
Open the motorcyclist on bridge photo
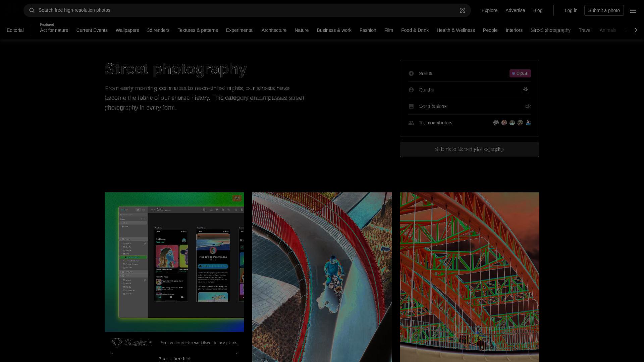tap(322, 277)
